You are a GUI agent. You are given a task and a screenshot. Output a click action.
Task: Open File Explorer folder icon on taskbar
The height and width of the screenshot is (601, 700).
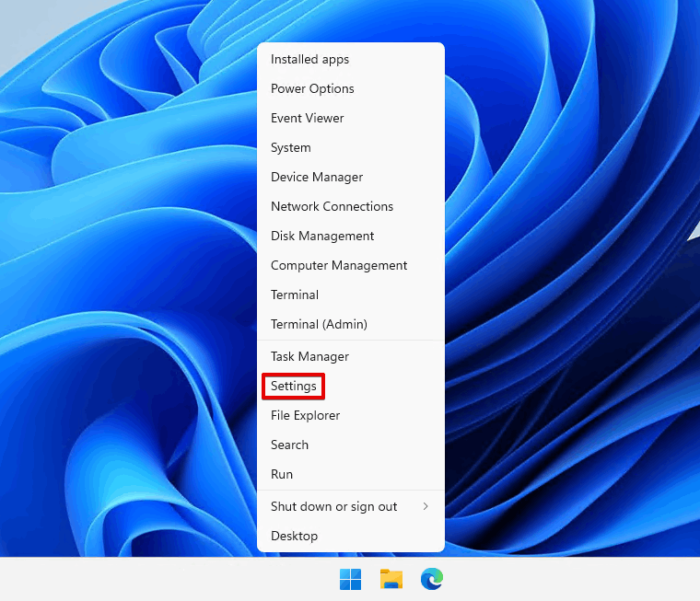(x=391, y=579)
